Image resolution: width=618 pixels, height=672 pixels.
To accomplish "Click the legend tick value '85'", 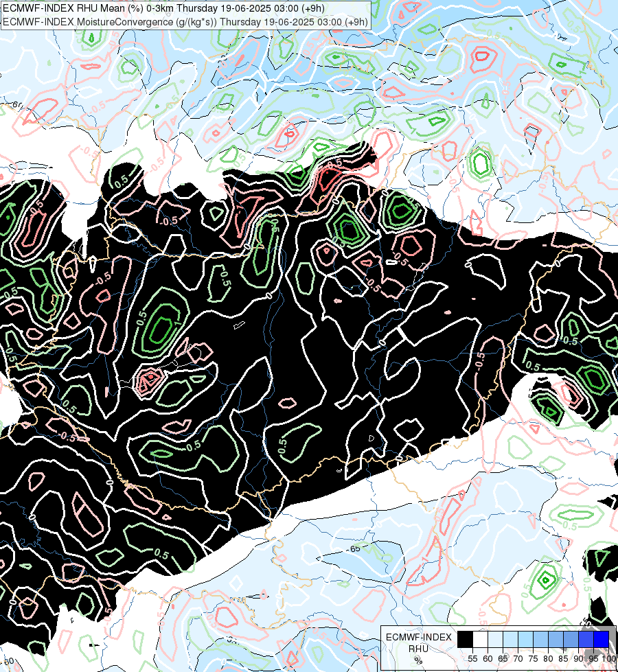I will click(563, 659).
